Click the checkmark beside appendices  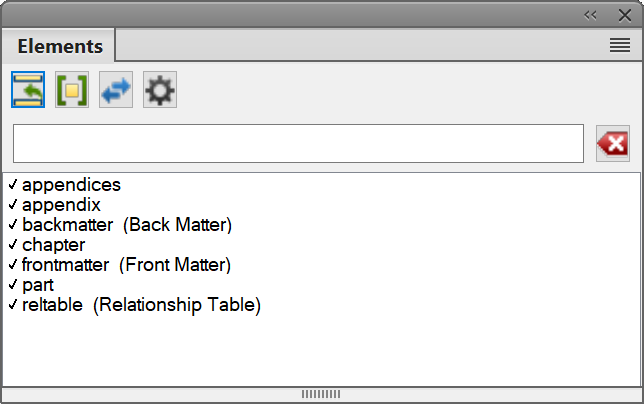(x=13, y=185)
